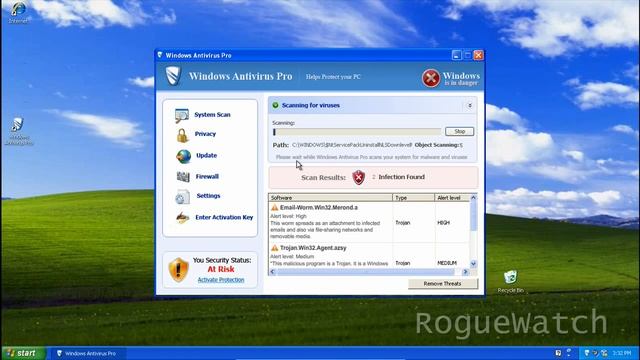Sort results by the Type column header

pos(413,198)
